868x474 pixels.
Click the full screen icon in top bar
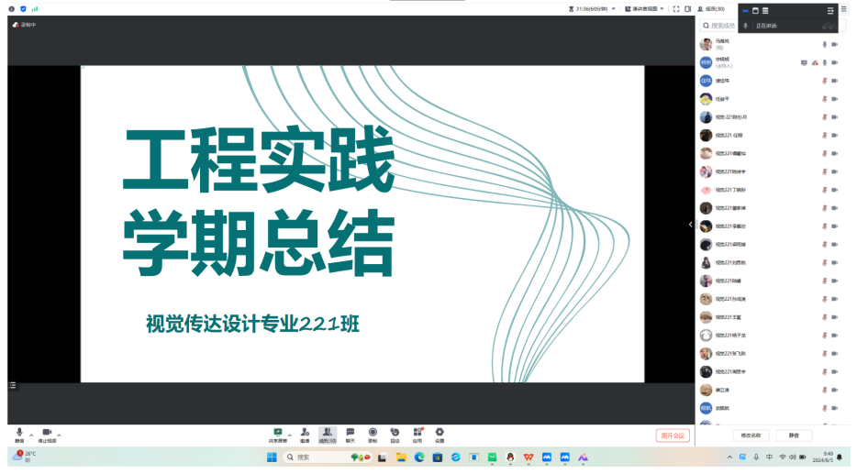[x=676, y=9]
